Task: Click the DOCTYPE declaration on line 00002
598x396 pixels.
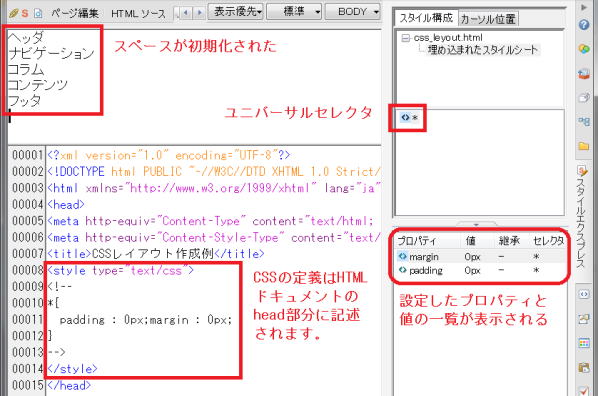Action: pyautogui.click(x=214, y=172)
